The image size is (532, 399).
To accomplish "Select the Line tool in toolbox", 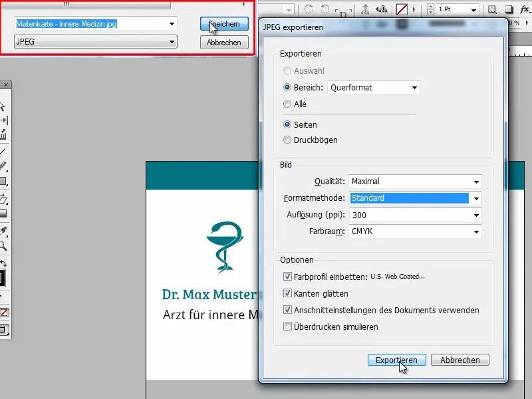I will (x=3, y=152).
